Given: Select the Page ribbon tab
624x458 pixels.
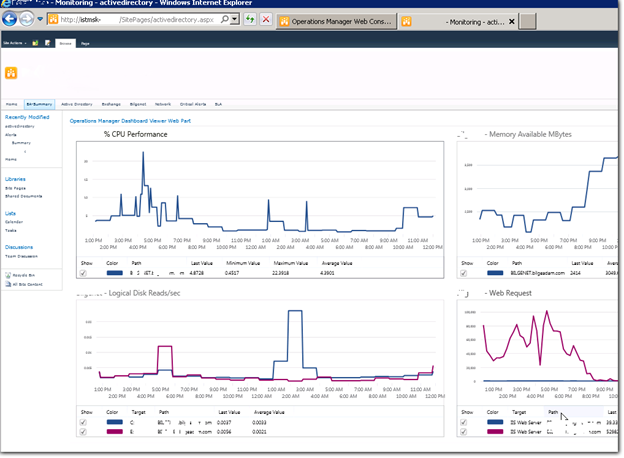Looking at the screenshot, I should tap(85, 43).
